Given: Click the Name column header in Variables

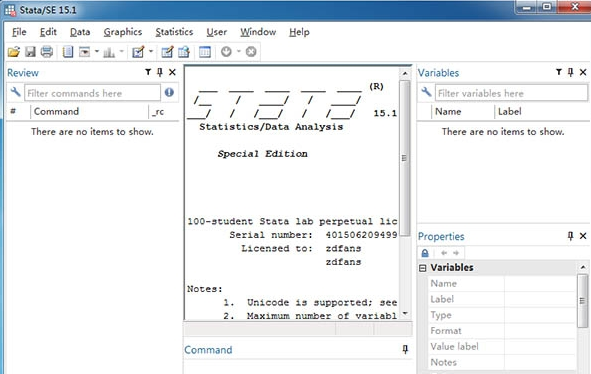Looking at the screenshot, I should coord(463,112).
